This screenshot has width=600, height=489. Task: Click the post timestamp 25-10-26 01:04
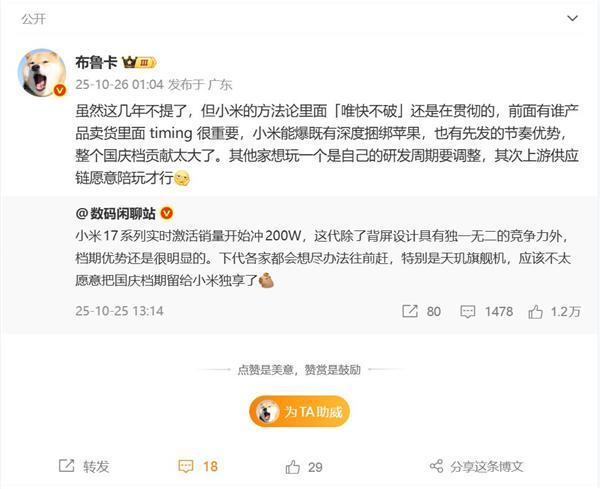pos(119,84)
